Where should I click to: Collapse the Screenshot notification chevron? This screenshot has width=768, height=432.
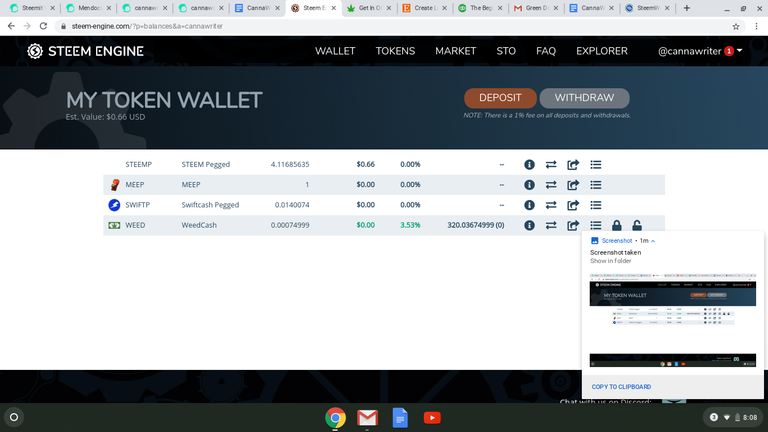coord(653,241)
